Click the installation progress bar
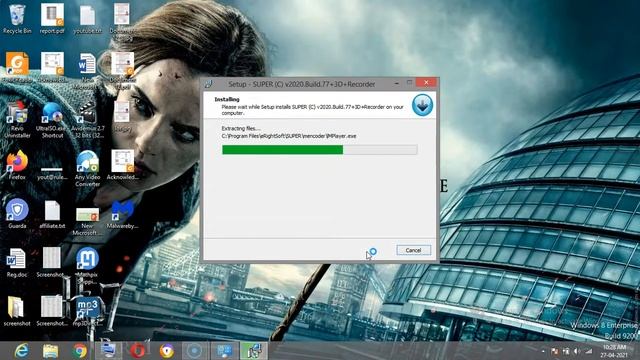The height and width of the screenshot is (360, 640). click(320, 150)
